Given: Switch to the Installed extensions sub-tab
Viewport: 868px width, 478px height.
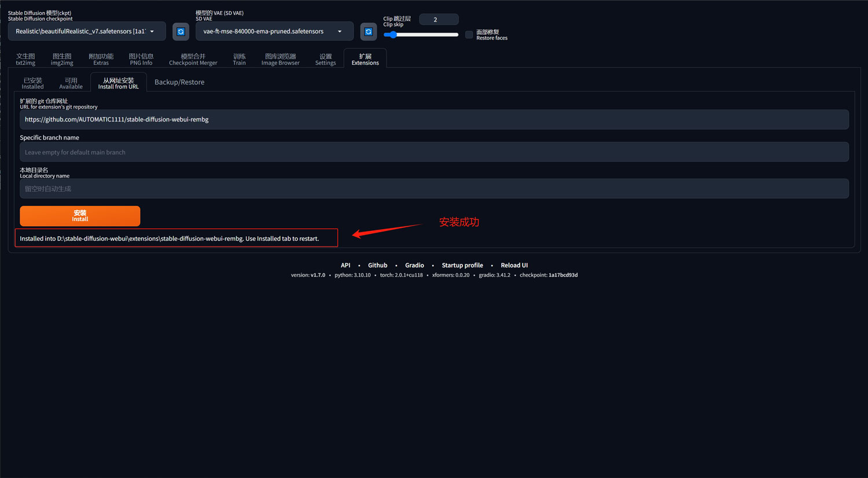Looking at the screenshot, I should (32, 83).
